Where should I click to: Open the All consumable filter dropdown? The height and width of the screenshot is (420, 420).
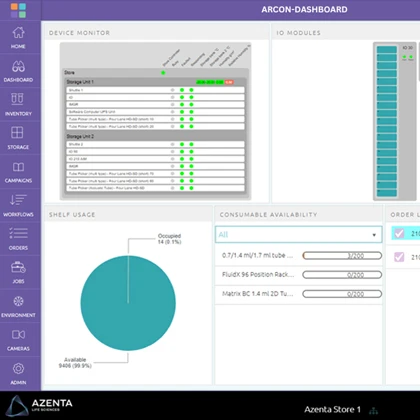pos(299,235)
